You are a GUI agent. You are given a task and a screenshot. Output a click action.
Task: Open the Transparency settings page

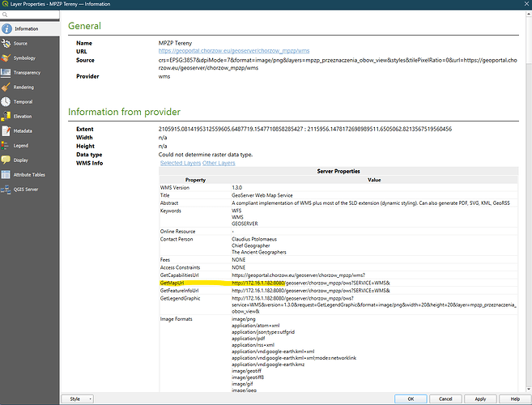tap(27, 72)
